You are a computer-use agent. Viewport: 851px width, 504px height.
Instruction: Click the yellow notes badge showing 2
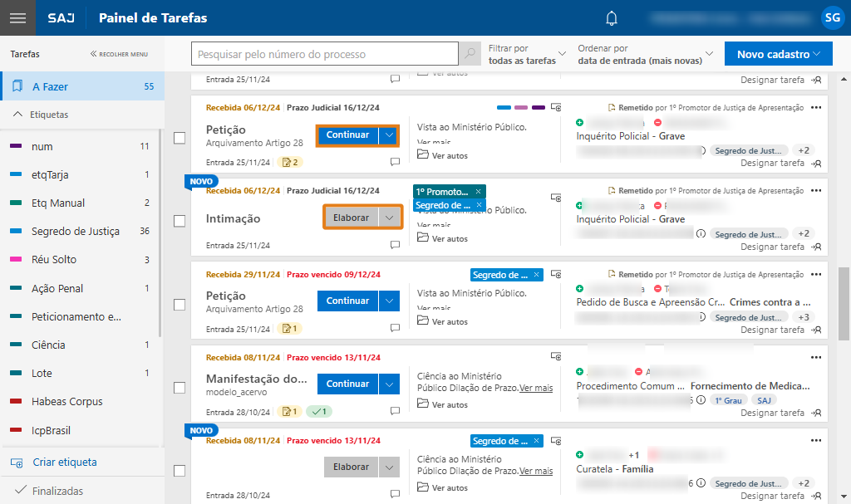point(292,162)
